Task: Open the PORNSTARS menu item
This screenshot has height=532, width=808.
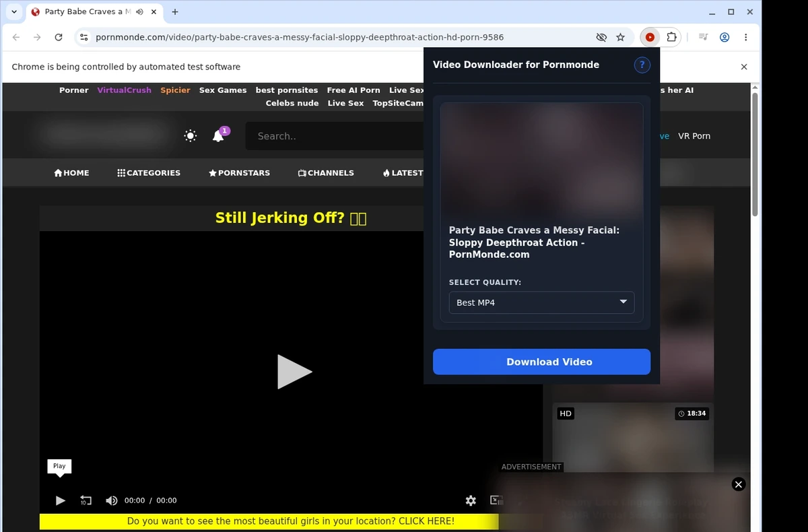Action: (239, 173)
